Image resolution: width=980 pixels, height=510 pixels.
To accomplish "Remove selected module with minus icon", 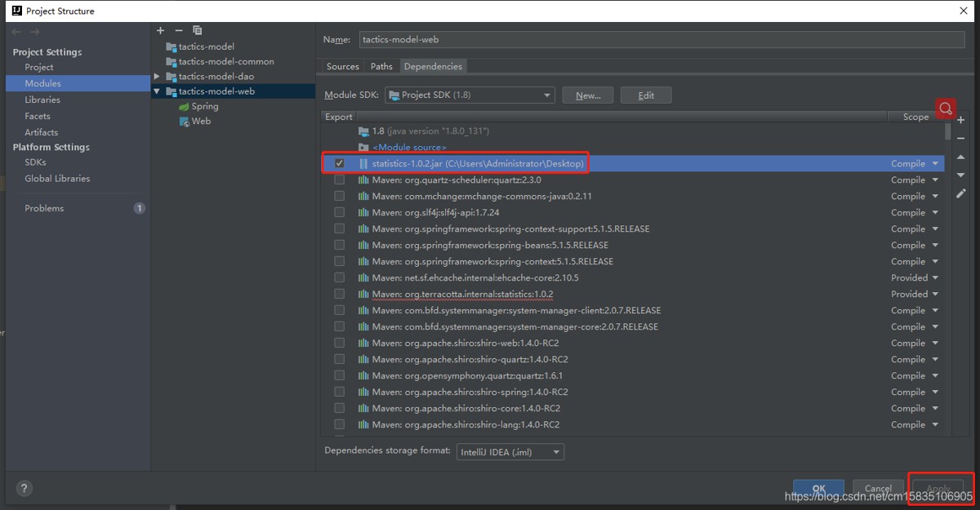I will point(179,30).
